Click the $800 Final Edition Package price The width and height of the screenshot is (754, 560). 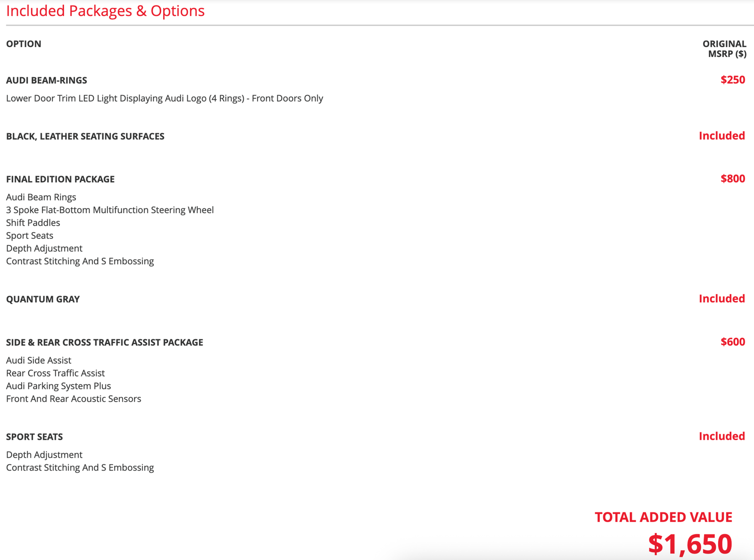[732, 179]
